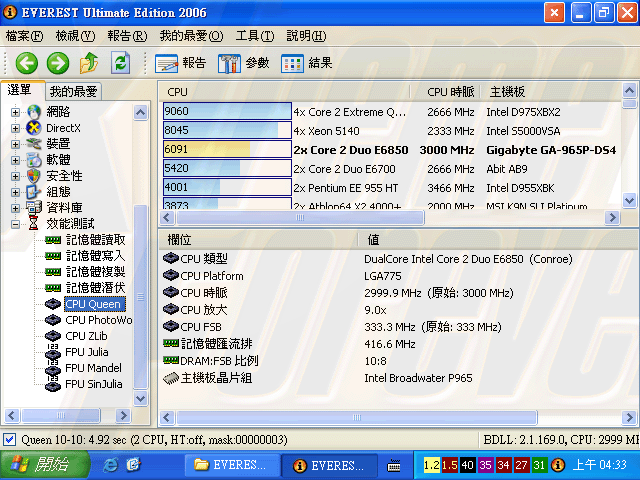Image resolution: width=640 pixels, height=480 pixels.
Task: Select 記憶體讀取 memory read benchmark
Action: [95, 240]
